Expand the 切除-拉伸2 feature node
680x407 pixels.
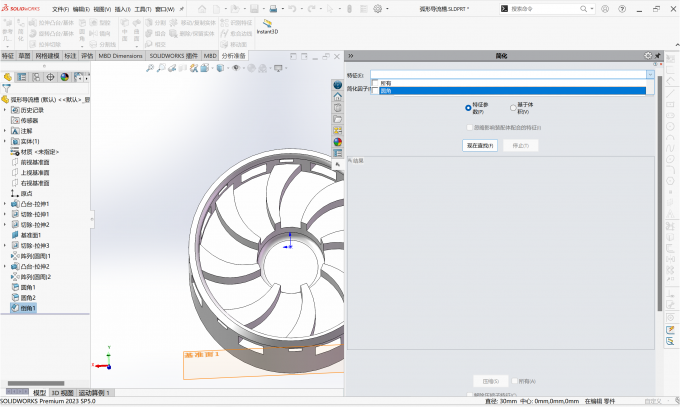tap(5, 225)
